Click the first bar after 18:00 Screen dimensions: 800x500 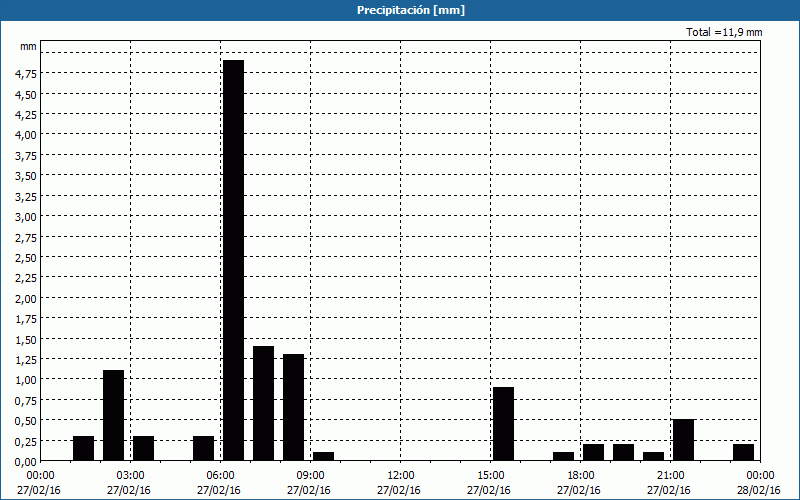coord(593,452)
